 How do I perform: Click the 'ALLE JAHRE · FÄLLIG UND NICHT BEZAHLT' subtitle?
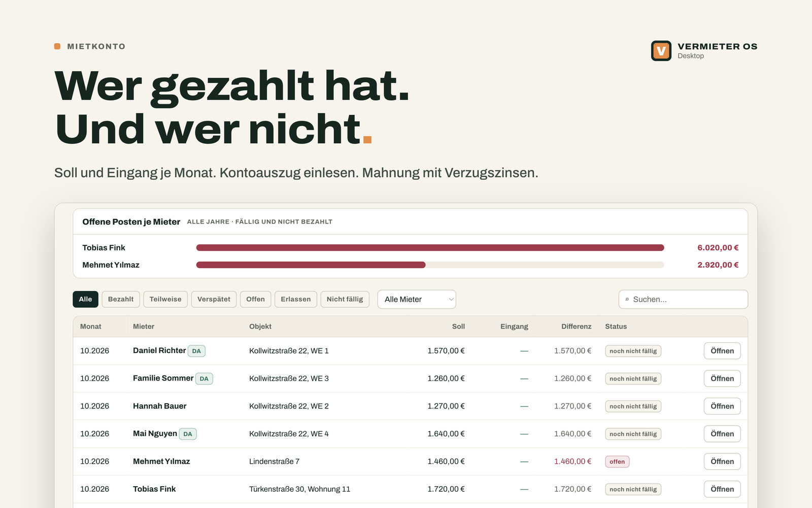pos(259,222)
